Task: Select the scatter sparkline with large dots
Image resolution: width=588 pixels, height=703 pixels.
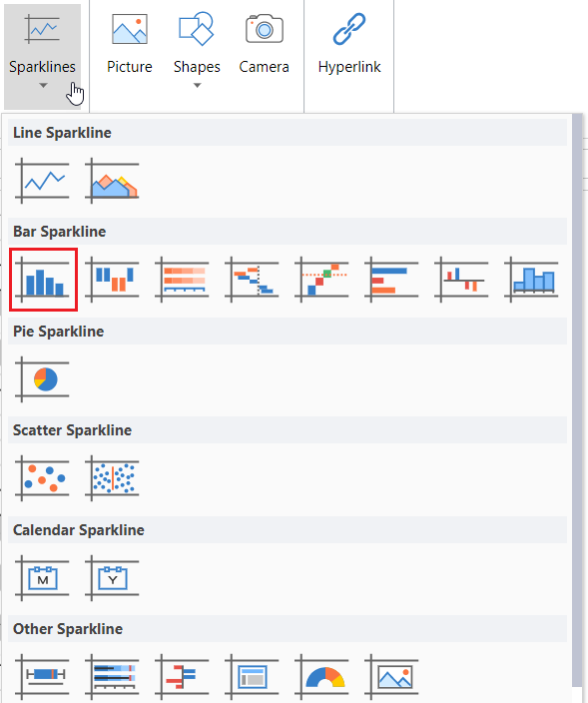Action: pos(42,478)
